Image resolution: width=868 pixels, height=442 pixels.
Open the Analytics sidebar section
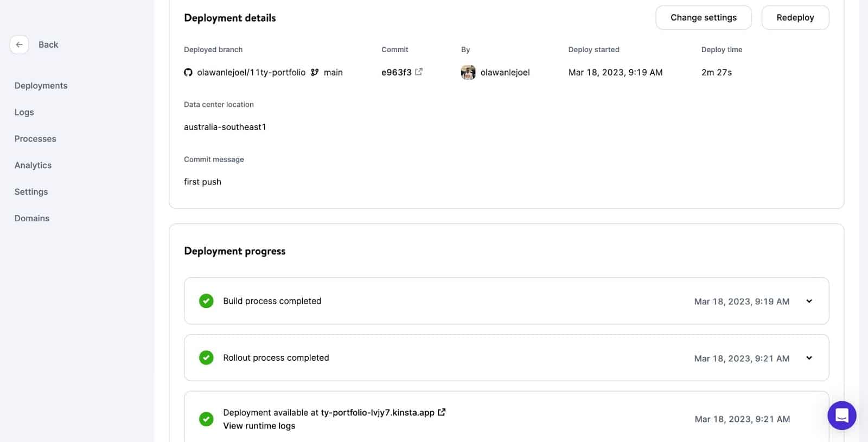coord(33,165)
